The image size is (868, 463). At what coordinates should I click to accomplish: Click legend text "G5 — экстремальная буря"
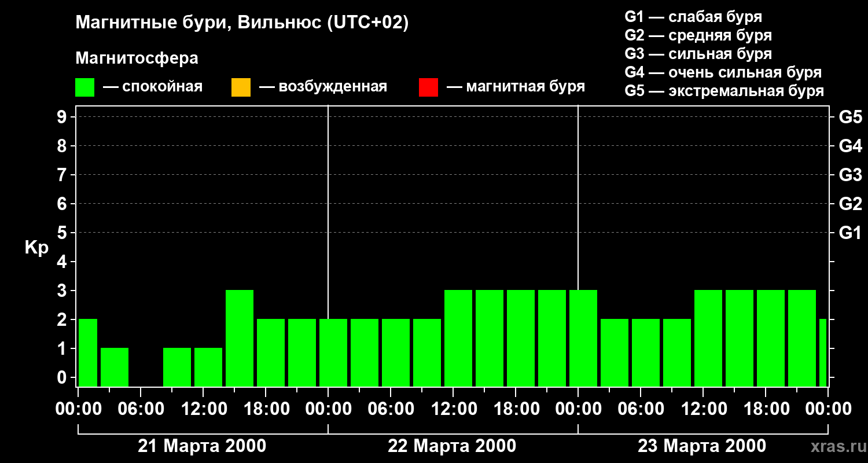click(x=724, y=91)
